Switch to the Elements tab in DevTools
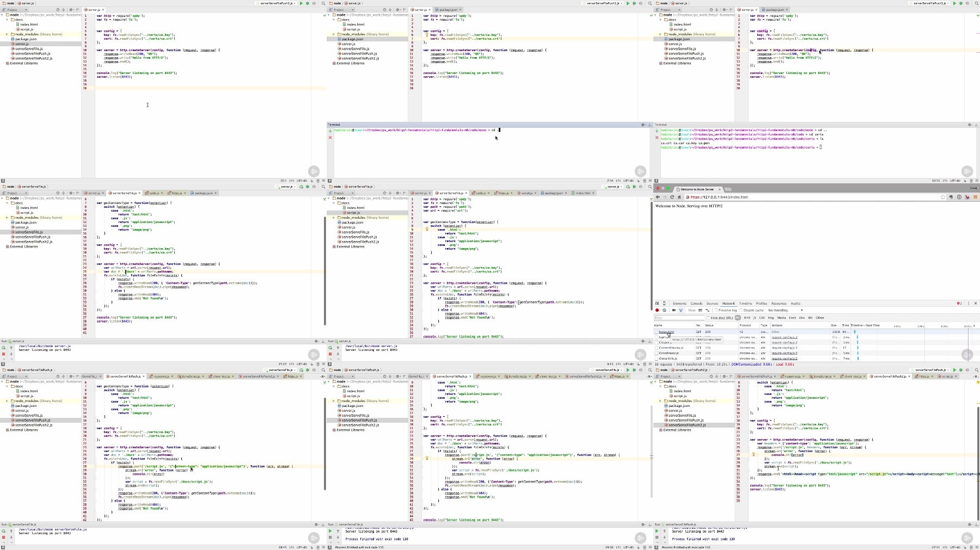Viewport: 980px width, 550px height. (x=679, y=304)
